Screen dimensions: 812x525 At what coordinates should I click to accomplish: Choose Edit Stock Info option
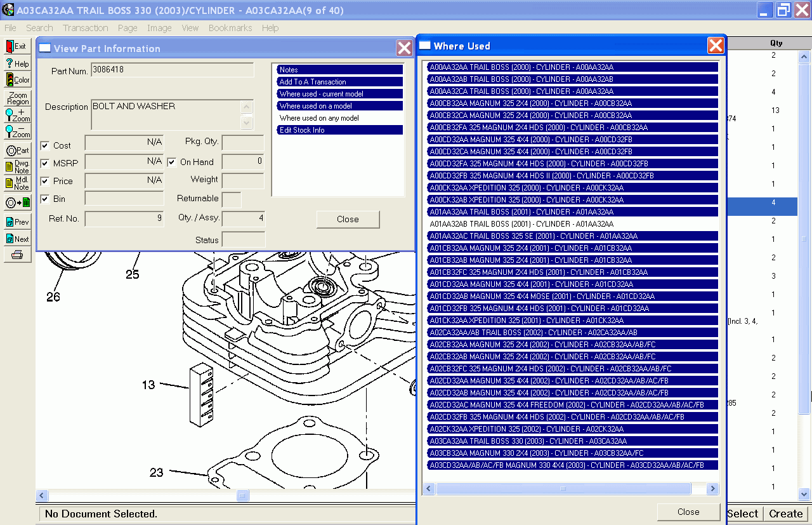pos(340,130)
